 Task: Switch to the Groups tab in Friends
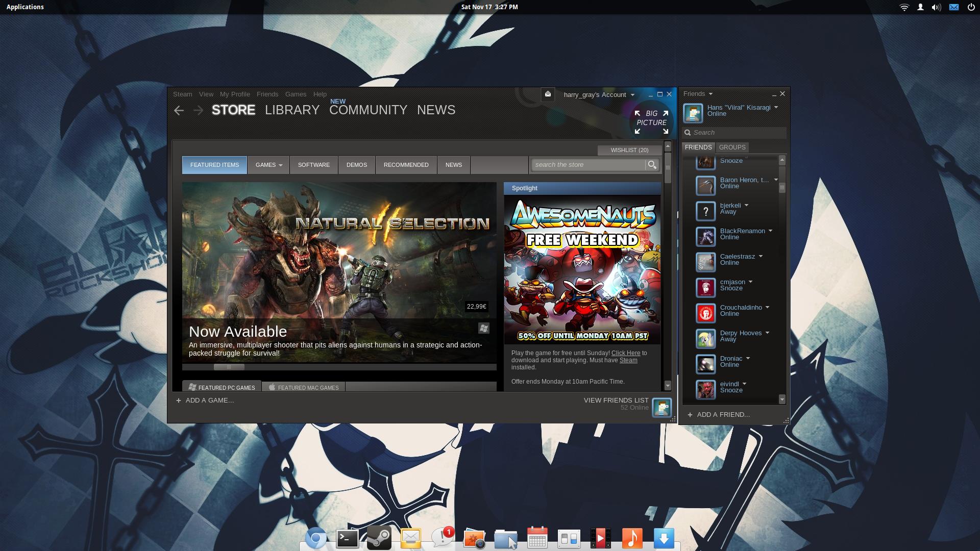pyautogui.click(x=732, y=147)
